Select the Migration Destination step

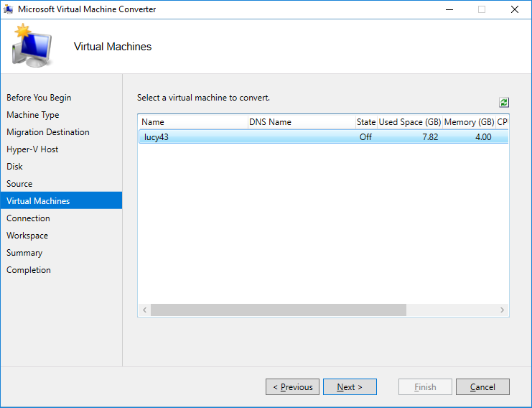48,132
